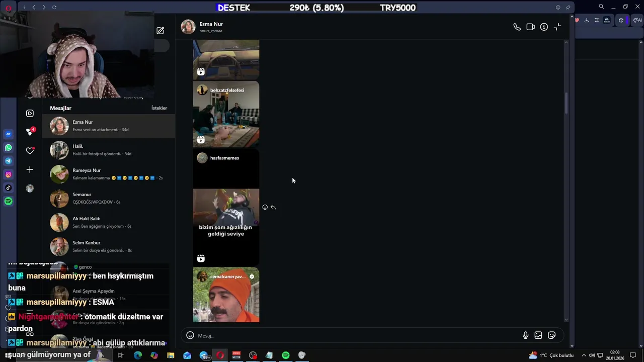Open WhatsApp in the Opera sidebar

(x=8, y=148)
